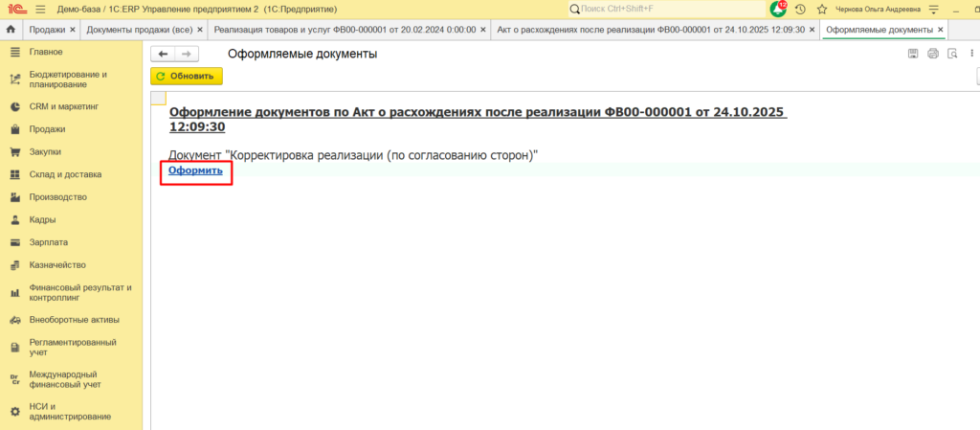
Task: Click the forward navigation arrow
Action: click(x=187, y=55)
